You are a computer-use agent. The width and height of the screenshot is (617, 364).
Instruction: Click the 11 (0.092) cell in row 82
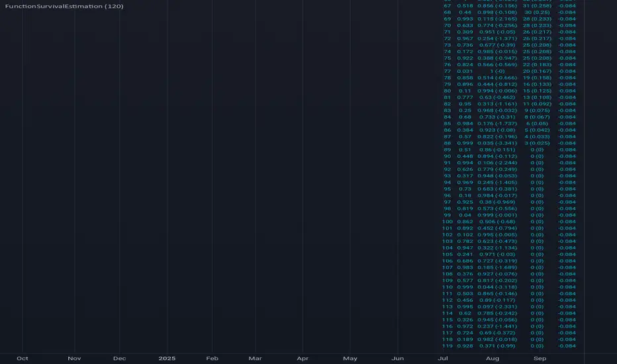point(537,105)
